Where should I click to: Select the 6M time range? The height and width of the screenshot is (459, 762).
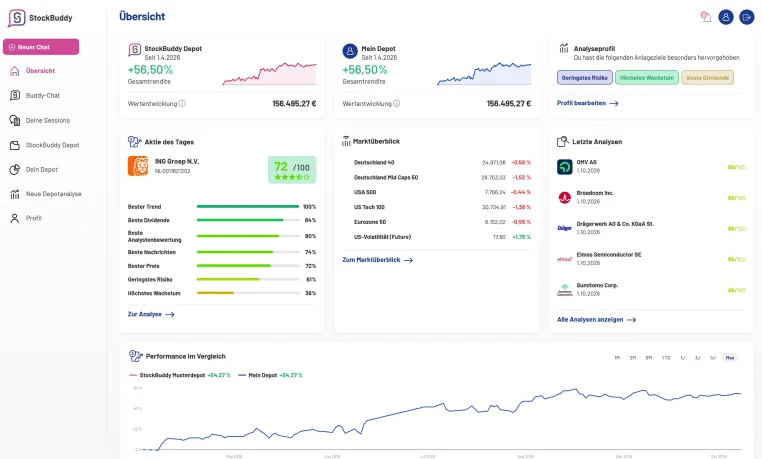(649, 358)
